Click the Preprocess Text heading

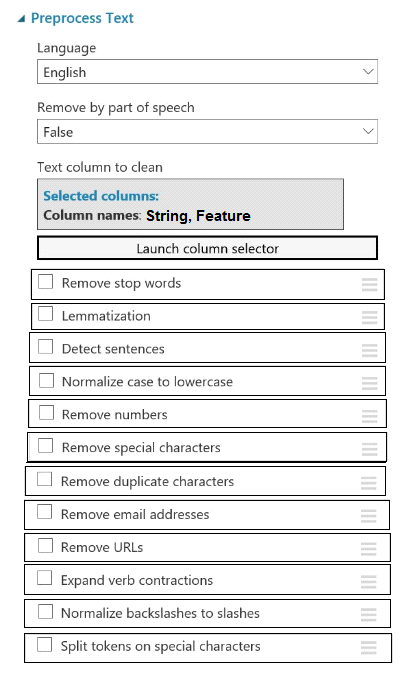pyautogui.click(x=82, y=18)
